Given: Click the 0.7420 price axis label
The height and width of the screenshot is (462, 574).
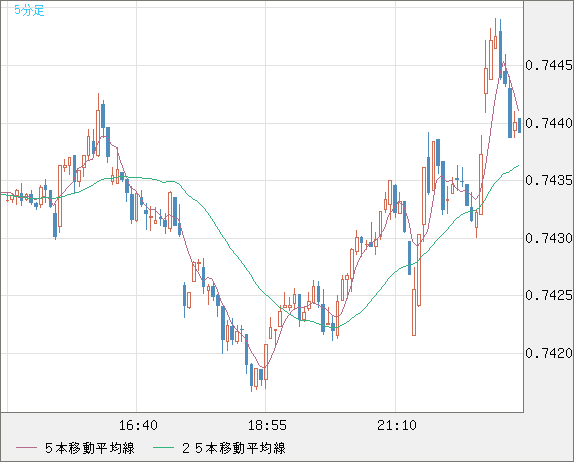Looking at the screenshot, I should pyautogui.click(x=549, y=353).
